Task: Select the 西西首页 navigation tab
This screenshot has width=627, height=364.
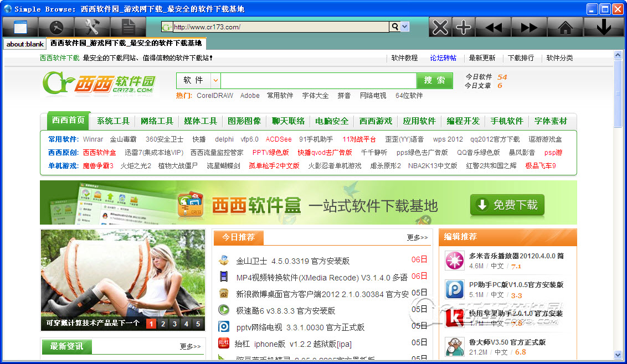Action: tap(68, 120)
